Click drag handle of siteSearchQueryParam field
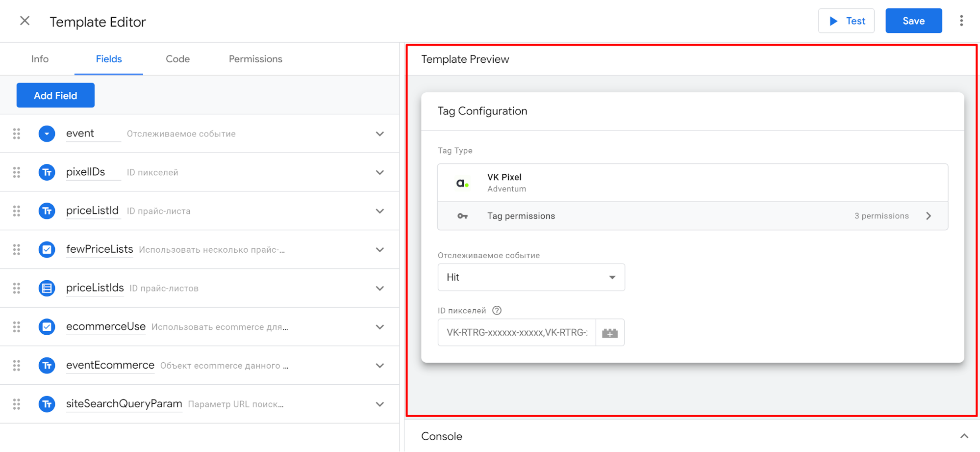 click(17, 404)
